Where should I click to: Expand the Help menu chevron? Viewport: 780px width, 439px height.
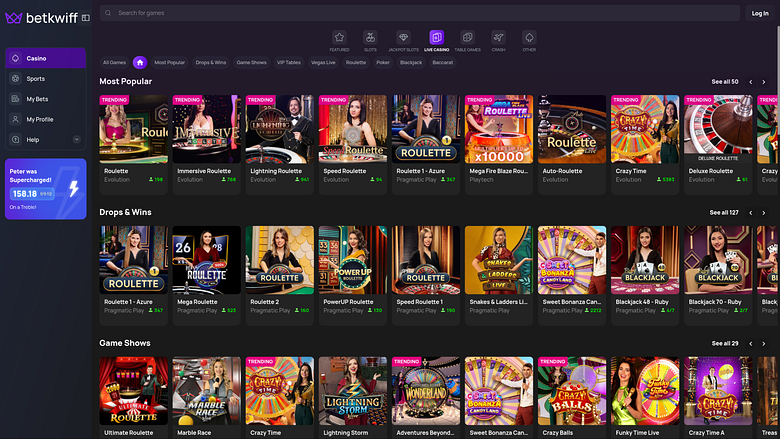(77, 140)
